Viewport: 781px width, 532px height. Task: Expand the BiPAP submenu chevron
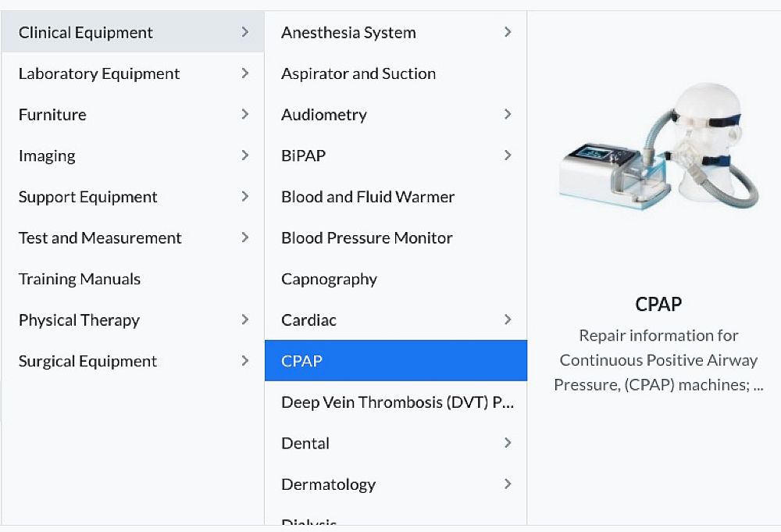508,155
